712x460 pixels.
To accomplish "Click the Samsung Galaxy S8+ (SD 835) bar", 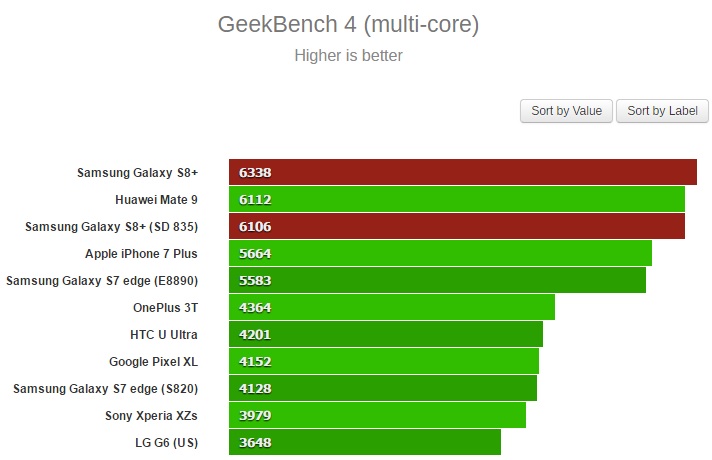I will click(x=456, y=226).
